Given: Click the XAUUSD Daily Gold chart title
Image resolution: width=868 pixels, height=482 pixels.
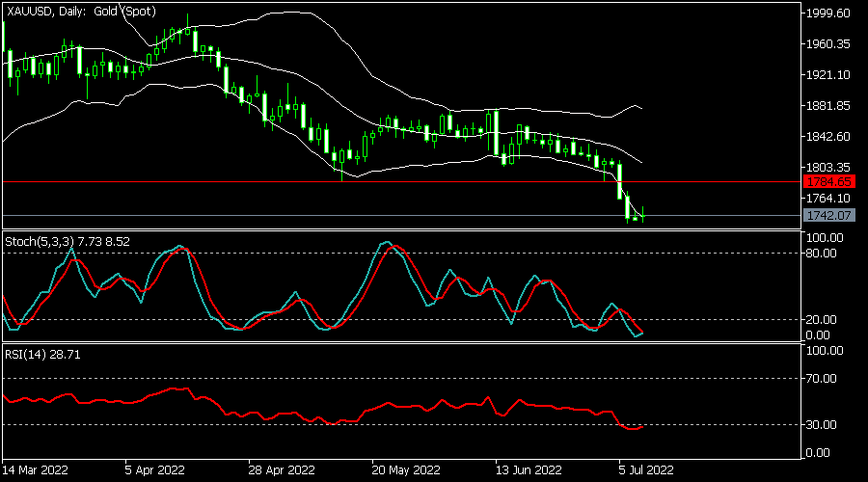Looking at the screenshot, I should [81, 11].
